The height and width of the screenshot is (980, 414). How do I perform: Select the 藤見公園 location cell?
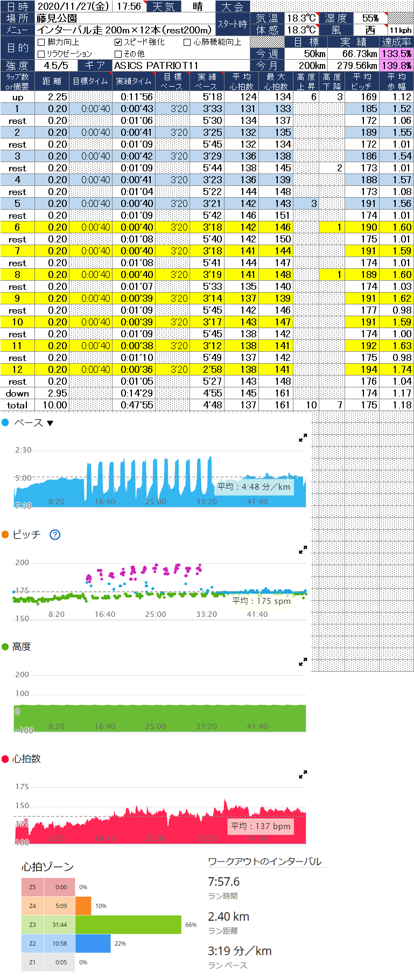tap(125, 18)
